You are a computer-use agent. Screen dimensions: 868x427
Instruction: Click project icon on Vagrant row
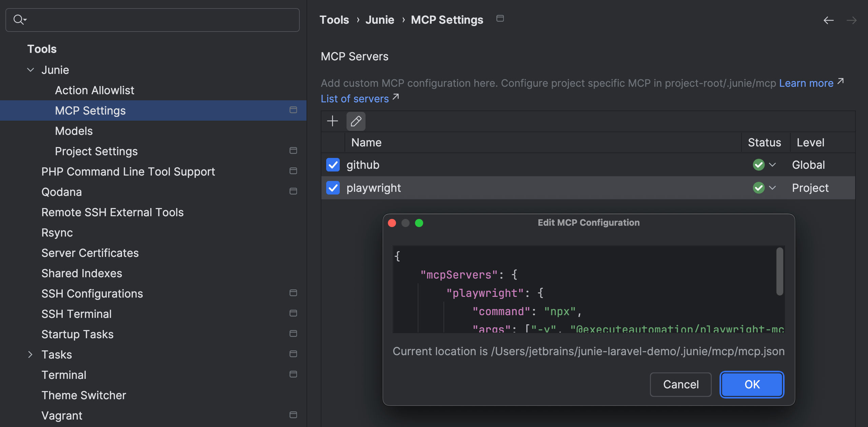click(293, 415)
